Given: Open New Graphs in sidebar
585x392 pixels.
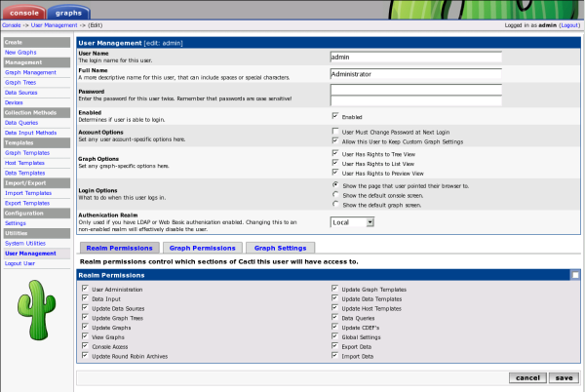Looking at the screenshot, I should (20, 53).
